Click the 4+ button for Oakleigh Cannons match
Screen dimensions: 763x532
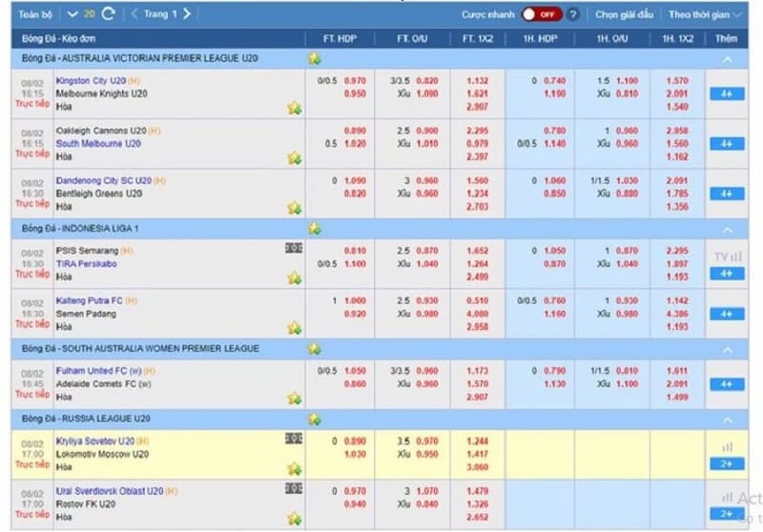[727, 143]
